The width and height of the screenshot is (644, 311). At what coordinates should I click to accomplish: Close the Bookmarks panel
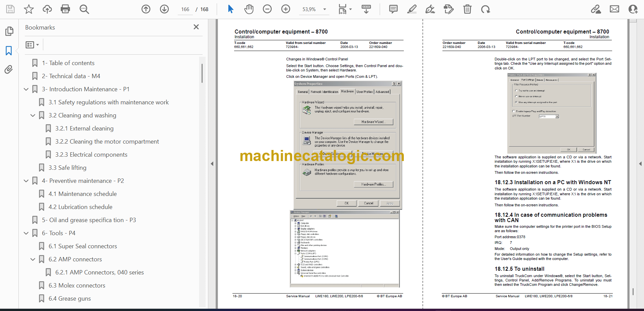(x=196, y=27)
